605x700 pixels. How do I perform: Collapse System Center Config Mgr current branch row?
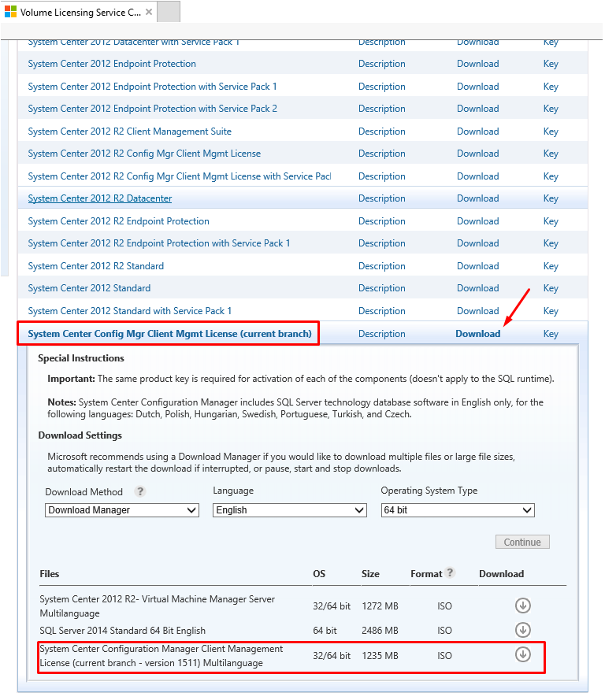click(169, 334)
